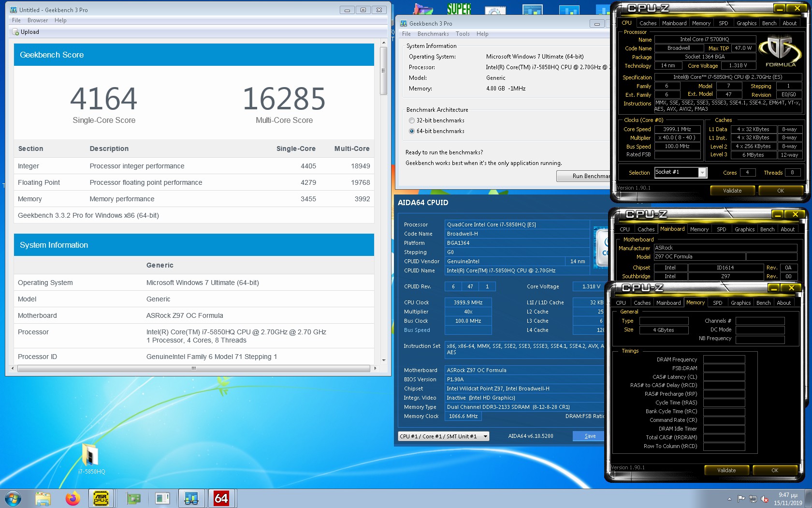Select SPD tab in bottom CPU-Z window
The image size is (812, 508).
718,303
